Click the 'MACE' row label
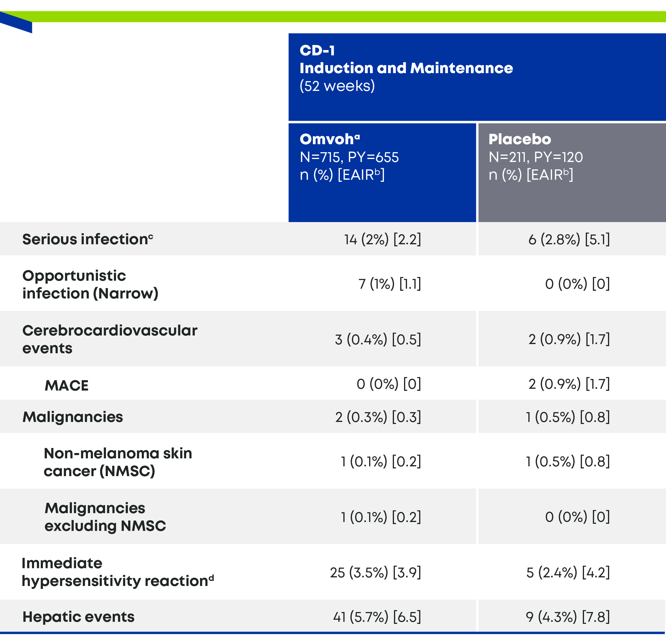 67,386
